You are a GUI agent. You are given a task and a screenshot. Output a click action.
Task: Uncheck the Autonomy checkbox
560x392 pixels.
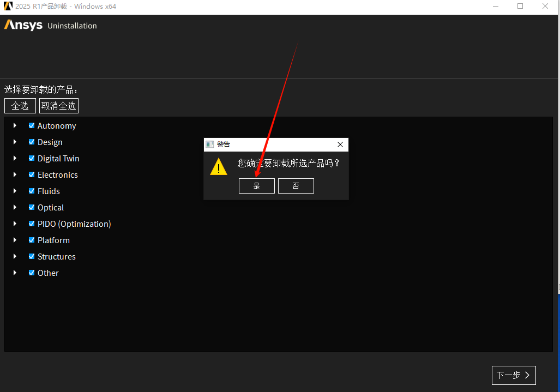click(32, 125)
